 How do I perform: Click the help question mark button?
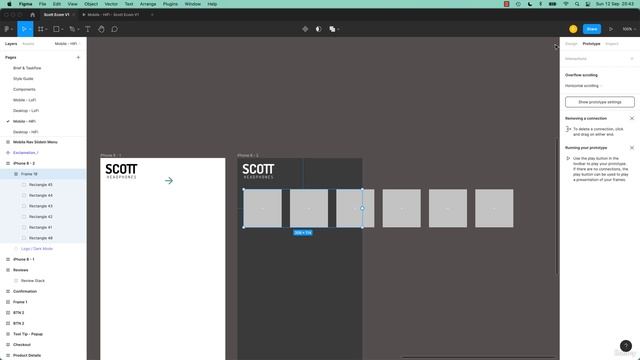(626, 346)
